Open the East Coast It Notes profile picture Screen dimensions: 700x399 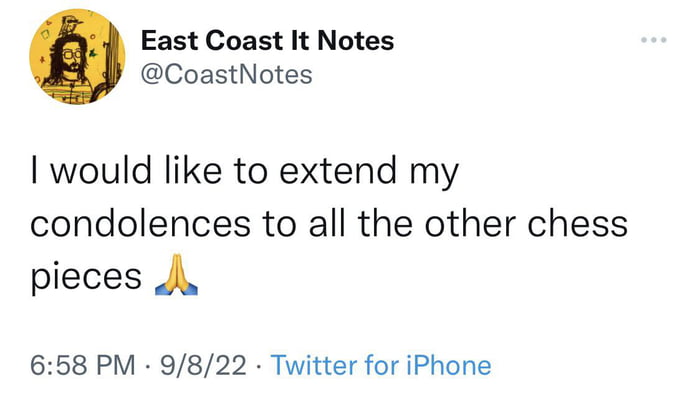(x=77, y=57)
